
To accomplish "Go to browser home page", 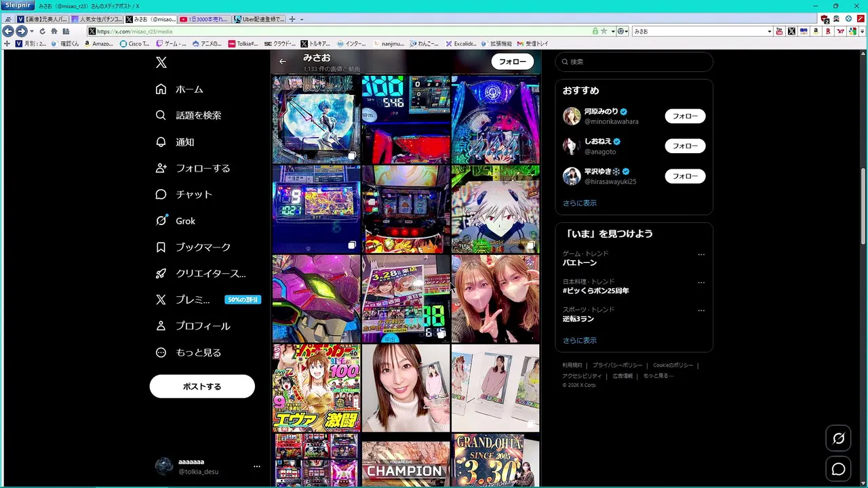I will (54, 31).
